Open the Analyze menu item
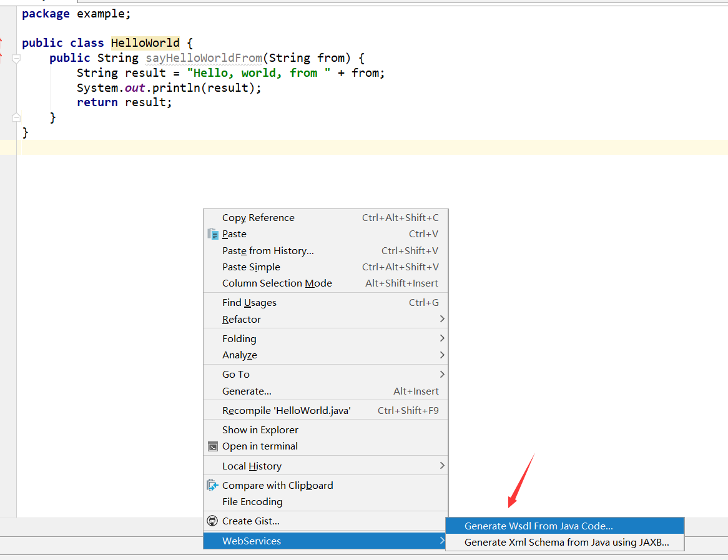The image size is (728, 560). pos(325,355)
